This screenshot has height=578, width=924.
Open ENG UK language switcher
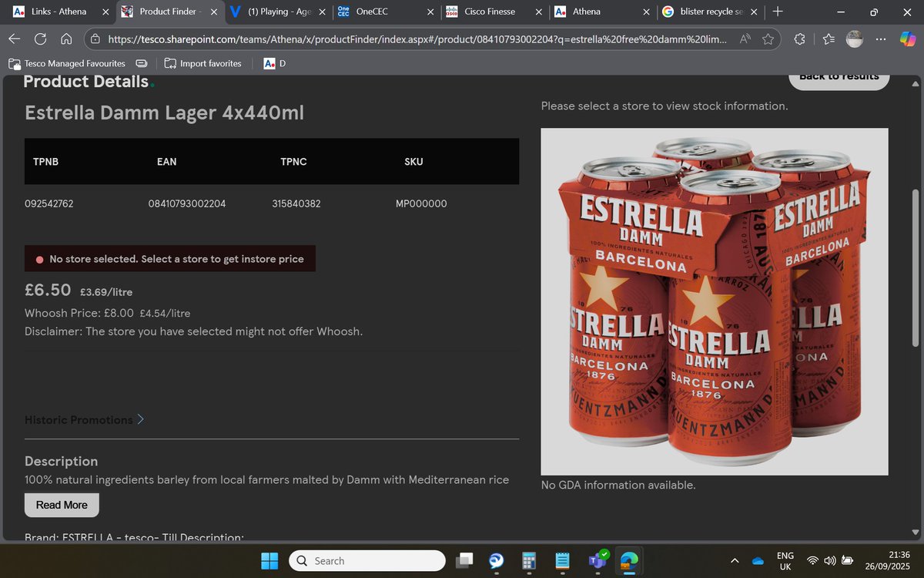click(785, 560)
